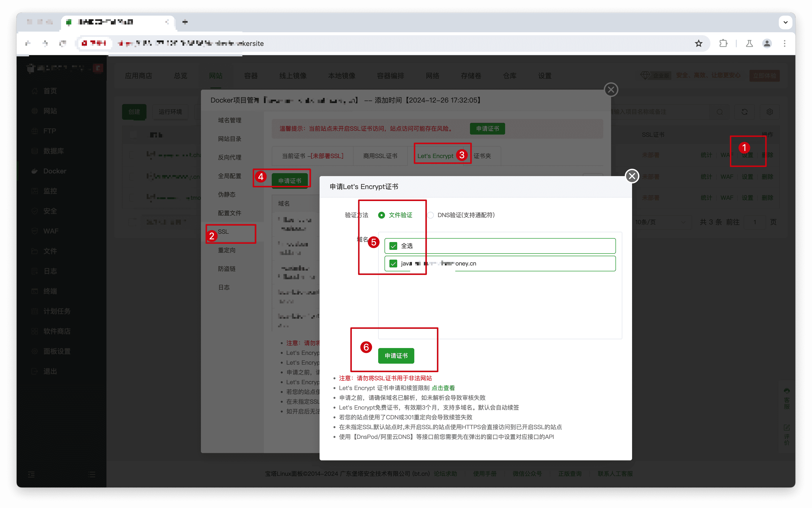The width and height of the screenshot is (812, 508).
Task: Open 使用手册 footer link
Action: pos(485,473)
